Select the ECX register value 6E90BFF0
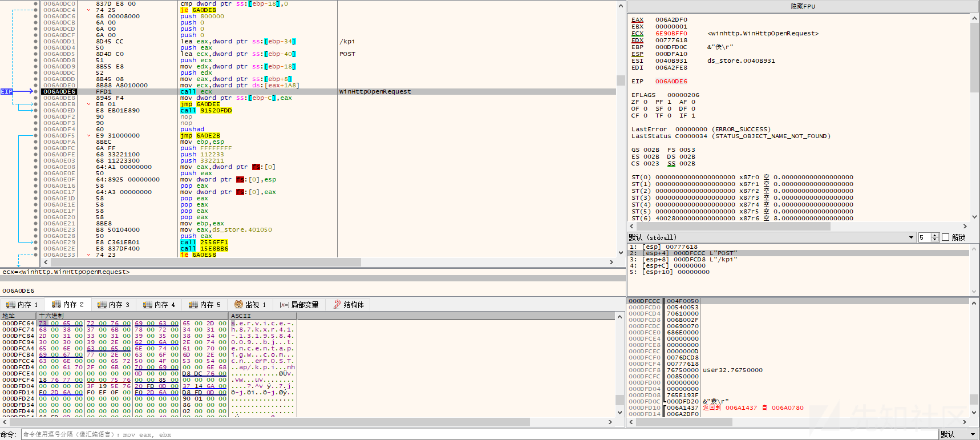The width and height of the screenshot is (980, 440). (x=671, y=34)
